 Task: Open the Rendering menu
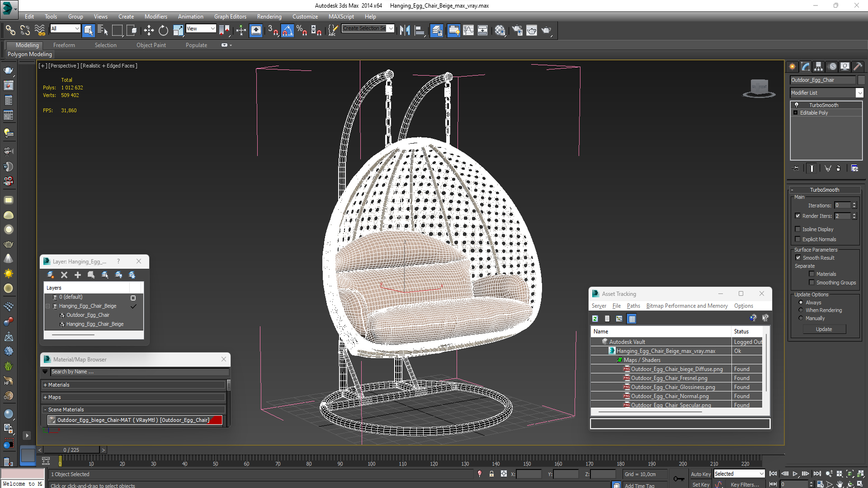pos(269,16)
